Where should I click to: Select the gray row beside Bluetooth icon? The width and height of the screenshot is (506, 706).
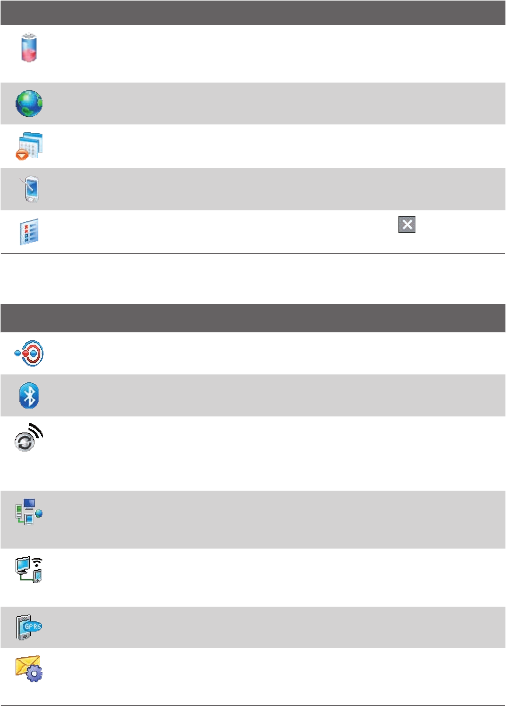[253, 395]
